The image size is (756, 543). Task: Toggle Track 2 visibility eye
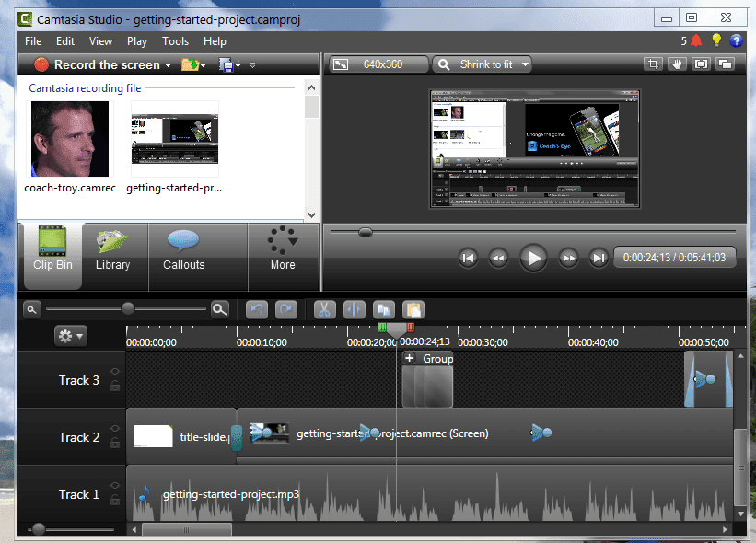[115, 428]
